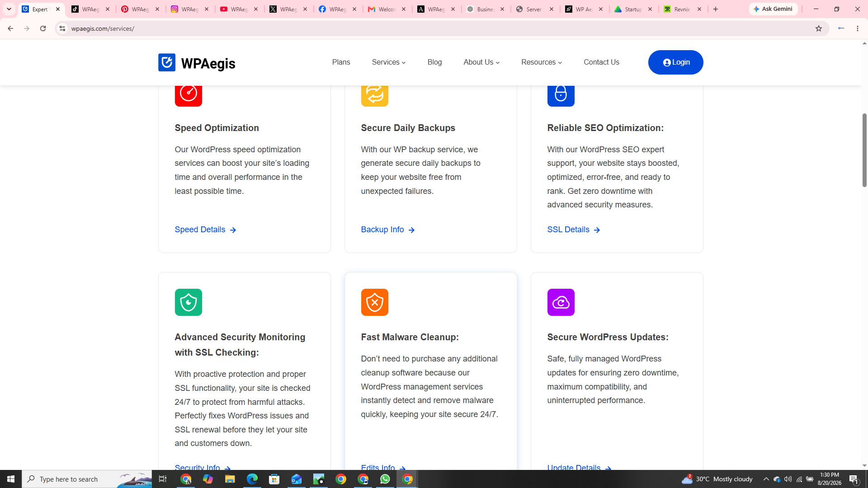Open the Plans menu item
868x488 pixels.
coord(341,62)
